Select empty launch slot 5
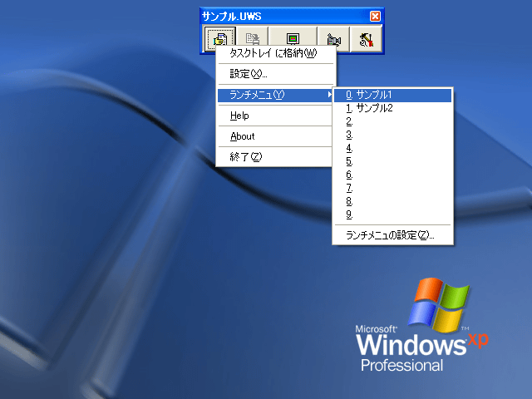Image resolution: width=532 pixels, height=399 pixels. [392, 161]
